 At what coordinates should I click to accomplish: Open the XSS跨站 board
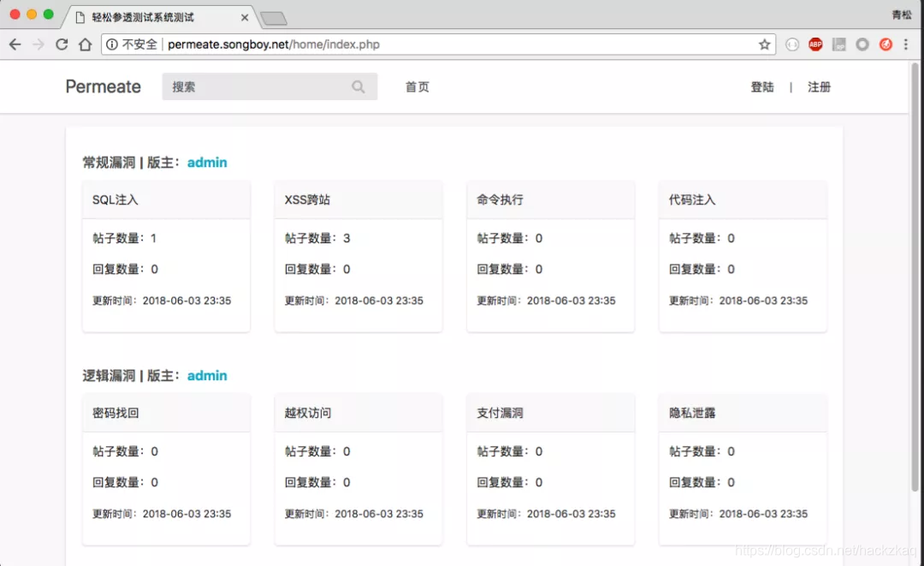pyautogui.click(x=307, y=200)
